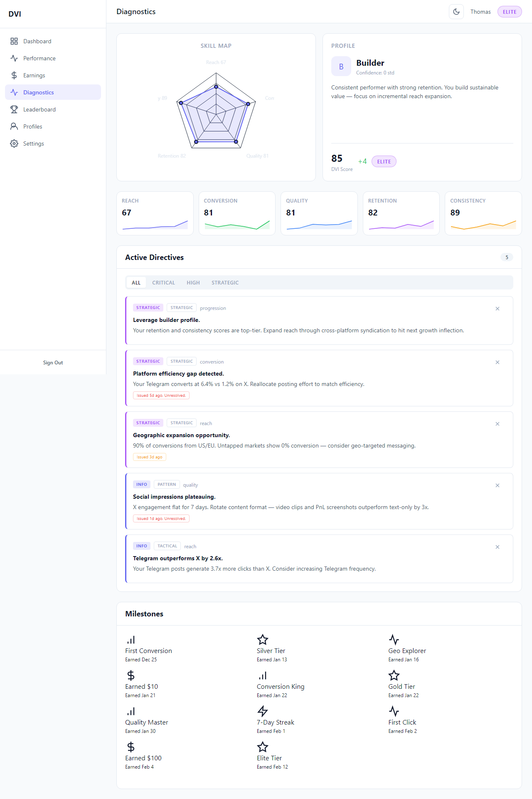The image size is (532, 799).
Task: Open the CONVERSION 81 metric card
Action: 237,213
